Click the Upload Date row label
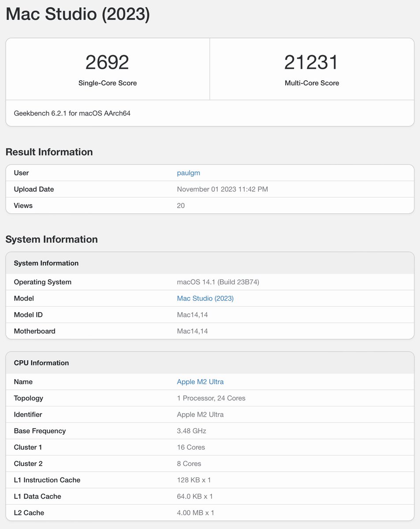This screenshot has width=420, height=529. [34, 189]
